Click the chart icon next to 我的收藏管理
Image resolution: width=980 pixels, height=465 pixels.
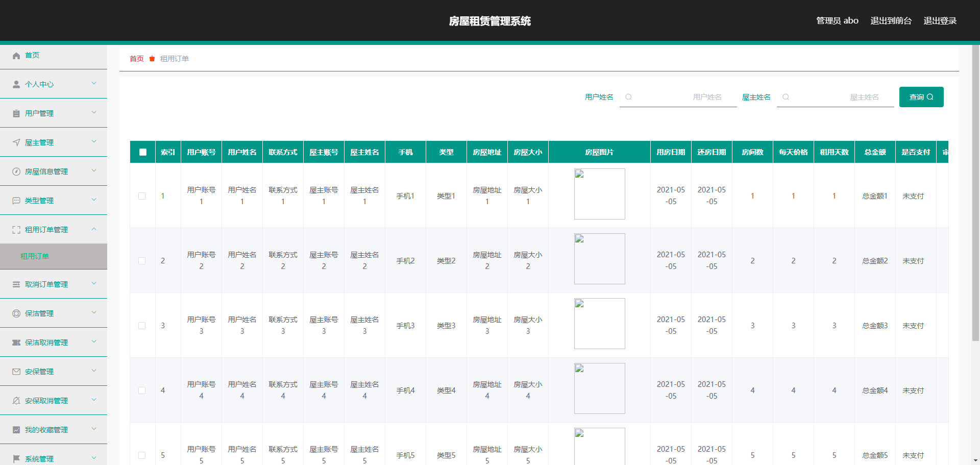[16, 430]
